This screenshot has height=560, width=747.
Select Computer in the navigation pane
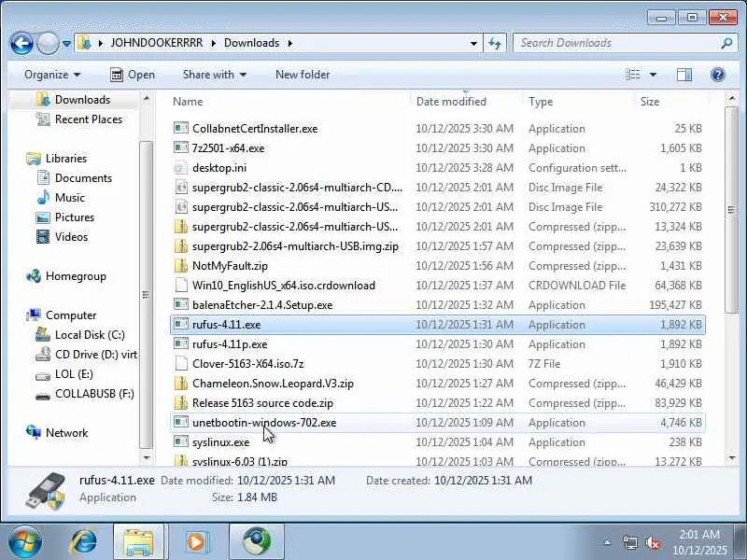click(71, 315)
